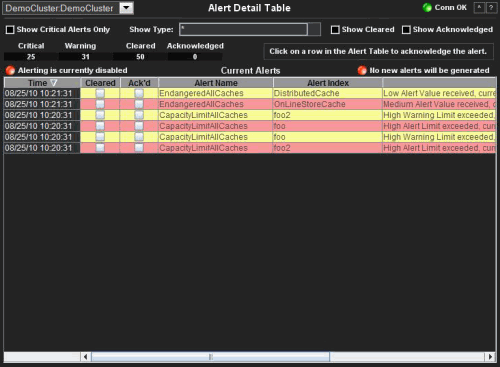Image resolution: width=500 pixels, height=367 pixels.
Task: Click foo2 index in the High Warning row
Action: [328, 115]
